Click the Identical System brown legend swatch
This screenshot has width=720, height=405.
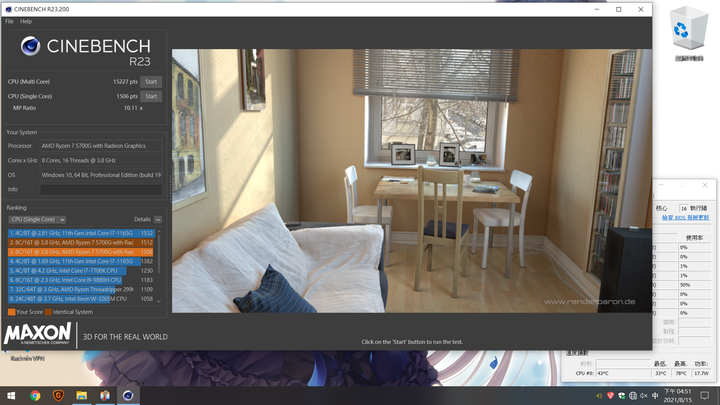[48, 312]
